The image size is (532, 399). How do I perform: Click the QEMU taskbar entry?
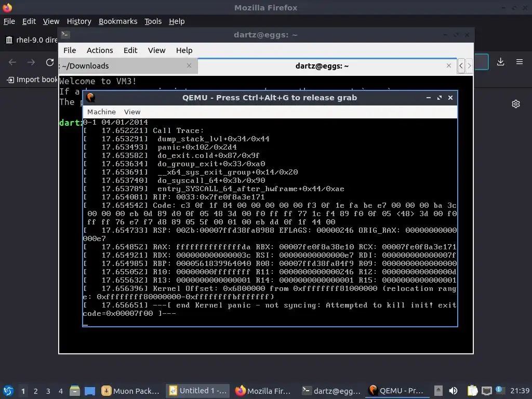click(397, 391)
